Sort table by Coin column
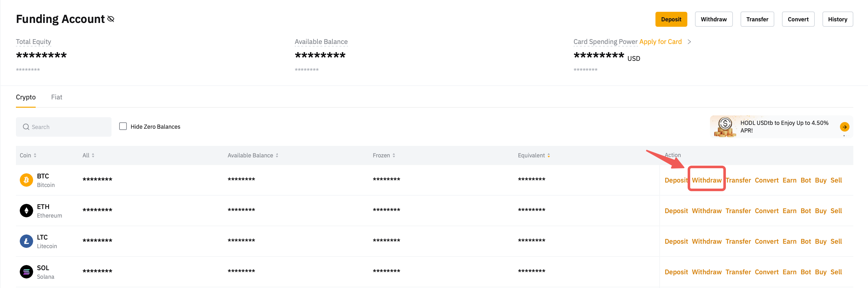Screen dimensions: 868x288 click(x=35, y=155)
